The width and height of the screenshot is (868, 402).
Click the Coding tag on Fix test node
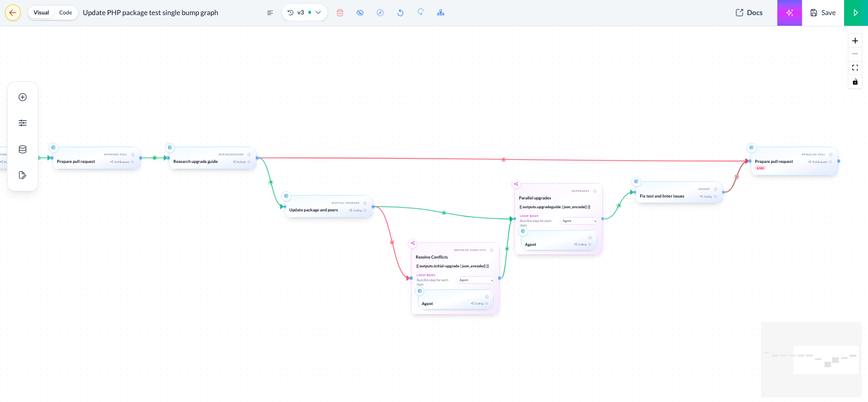[x=706, y=196]
